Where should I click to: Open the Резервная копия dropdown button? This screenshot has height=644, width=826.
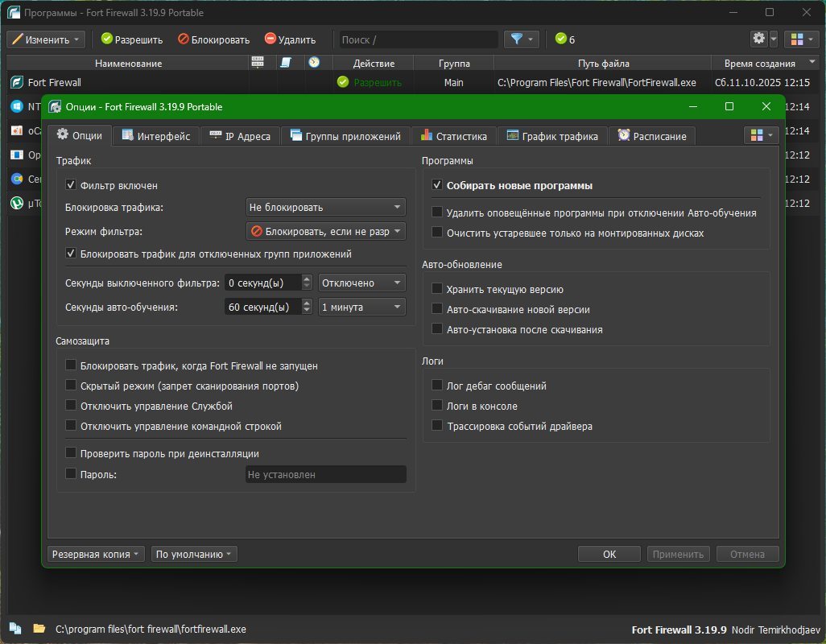point(96,554)
